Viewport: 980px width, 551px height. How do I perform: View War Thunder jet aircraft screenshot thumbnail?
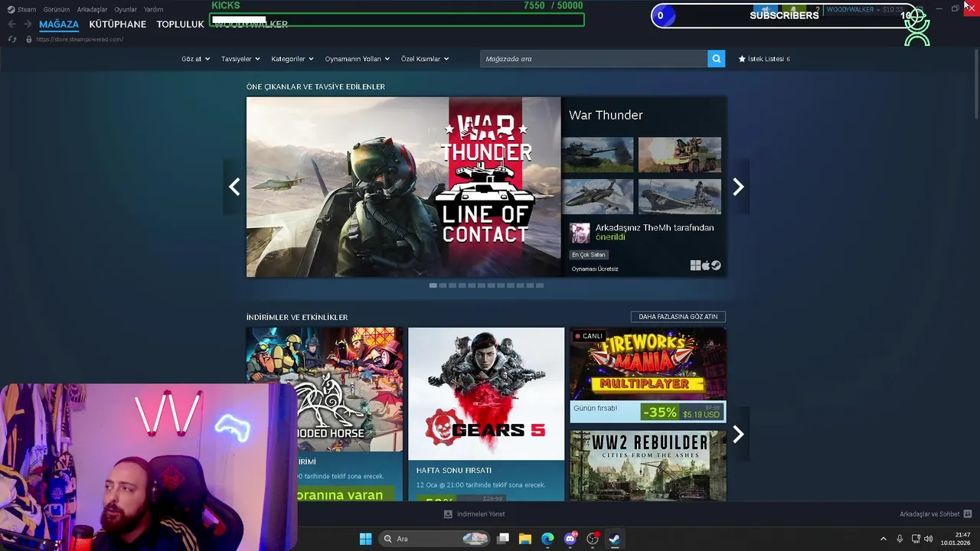(597, 197)
